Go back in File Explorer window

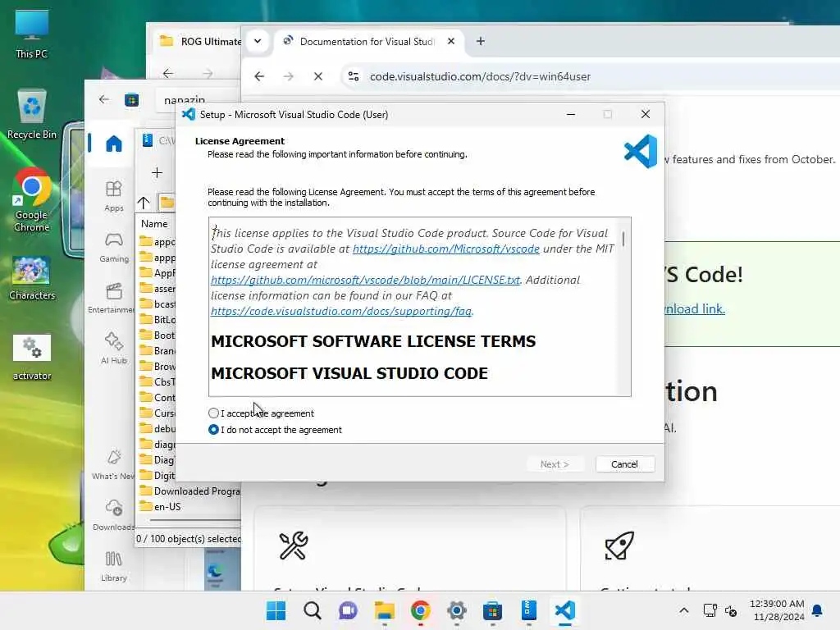point(168,73)
